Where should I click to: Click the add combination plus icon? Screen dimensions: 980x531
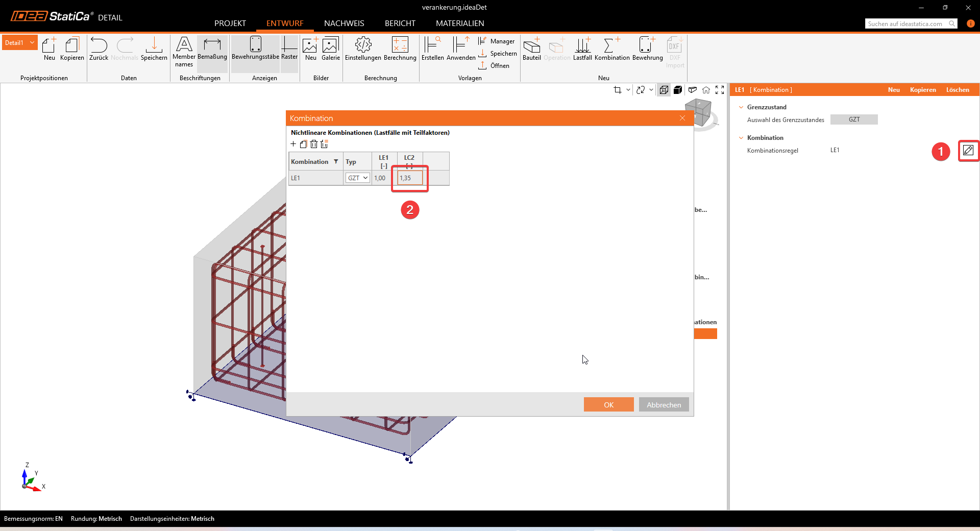293,144
